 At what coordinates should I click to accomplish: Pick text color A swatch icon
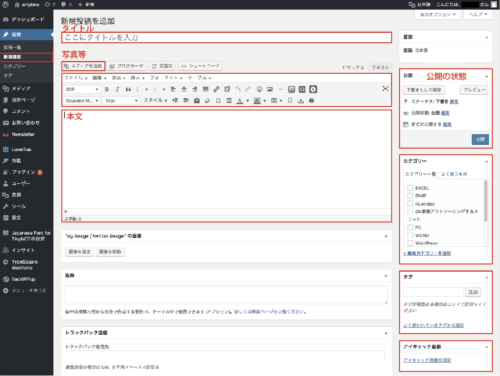pos(240,101)
